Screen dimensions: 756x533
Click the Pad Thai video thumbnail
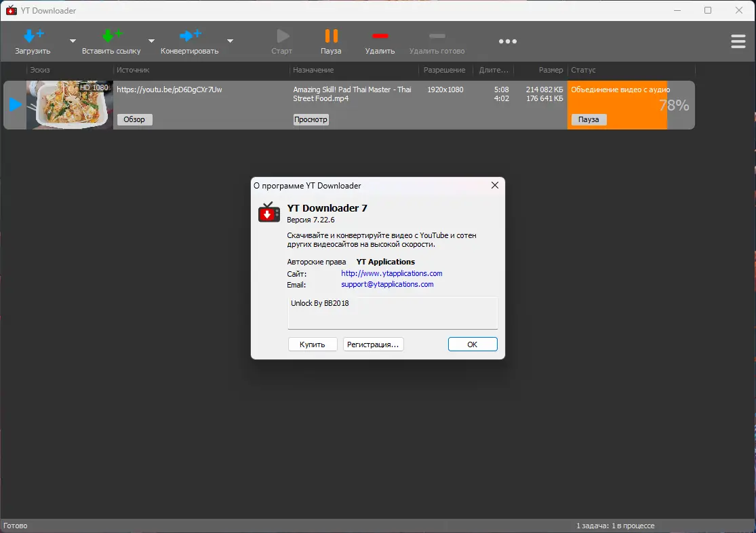coord(70,104)
